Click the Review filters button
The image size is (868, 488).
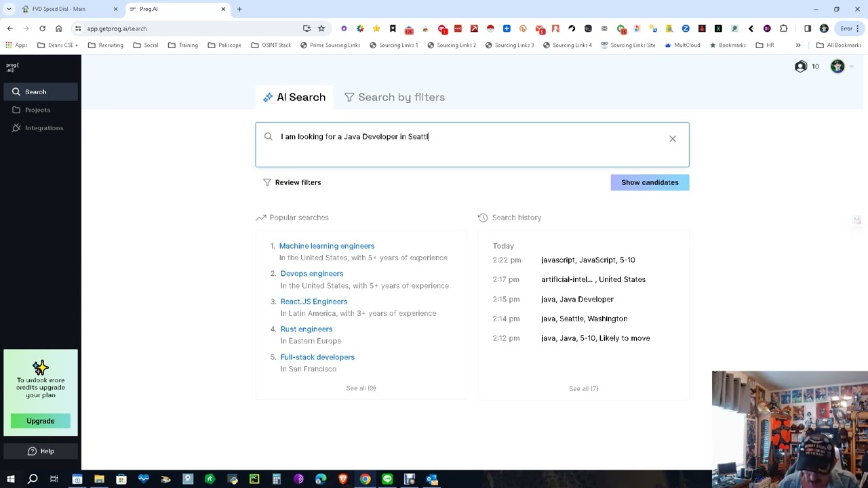[x=292, y=182]
